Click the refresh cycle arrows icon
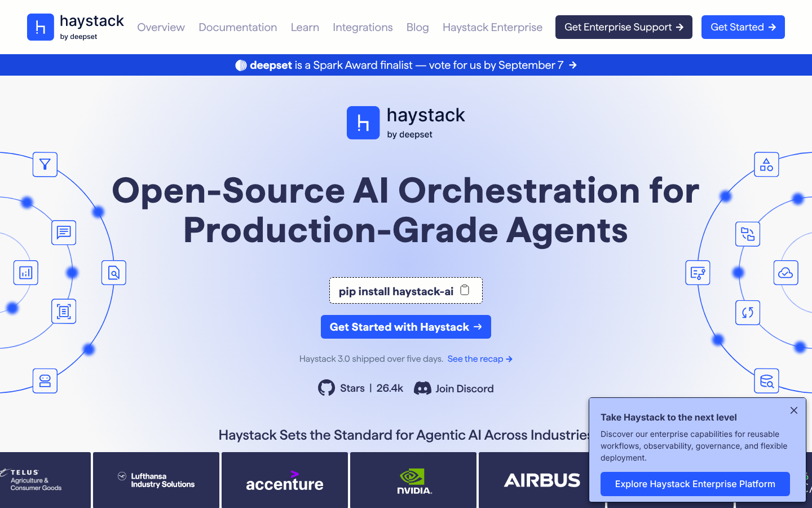 click(x=748, y=313)
